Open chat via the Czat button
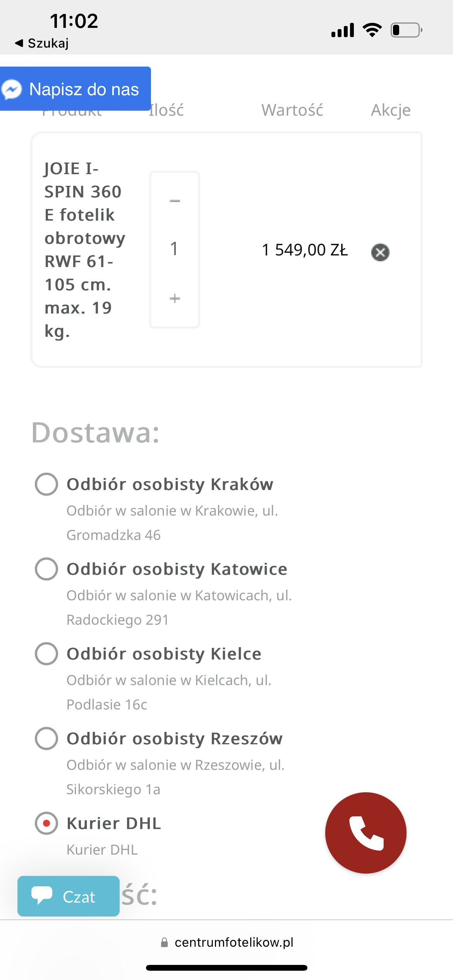453x980 pixels. [x=69, y=896]
